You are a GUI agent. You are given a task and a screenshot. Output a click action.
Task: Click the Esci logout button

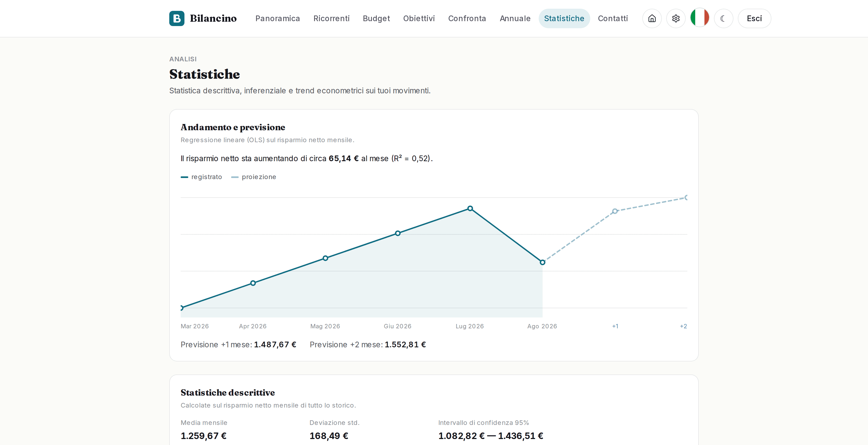coord(754,18)
